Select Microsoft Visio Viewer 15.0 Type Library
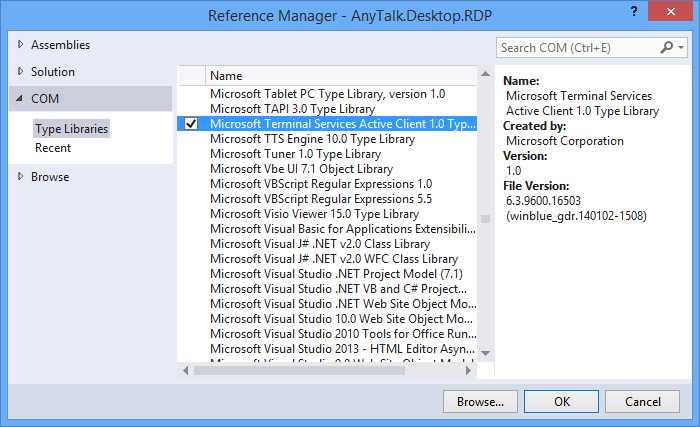This screenshot has width=700, height=427. [x=327, y=214]
